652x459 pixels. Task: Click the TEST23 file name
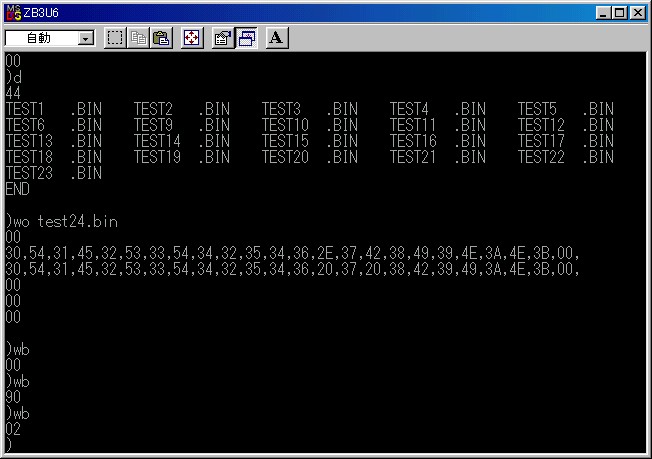[x=29, y=173]
